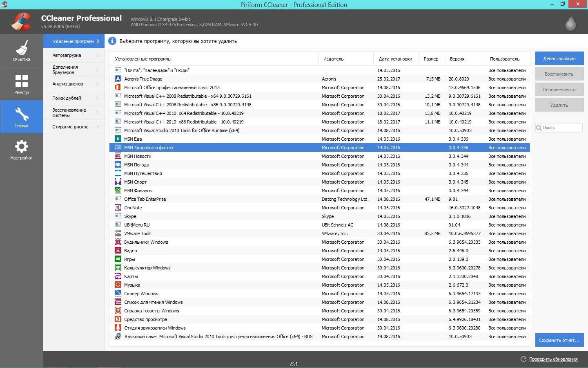Viewport: 588px width, 368px height.
Task: Sort by Версия column header
Action: tap(465, 59)
